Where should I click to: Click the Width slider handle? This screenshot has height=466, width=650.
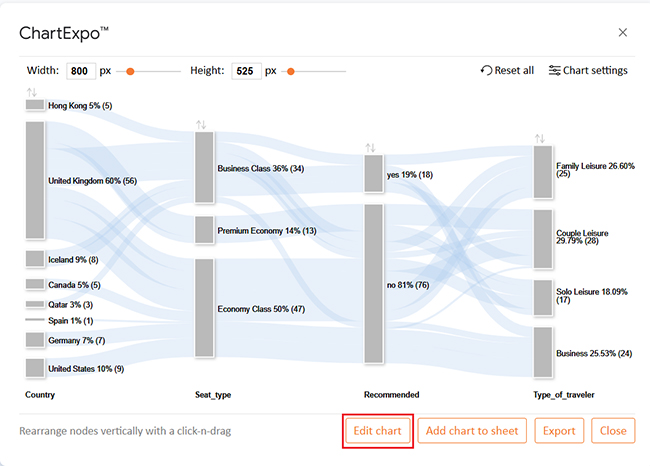pyautogui.click(x=130, y=71)
